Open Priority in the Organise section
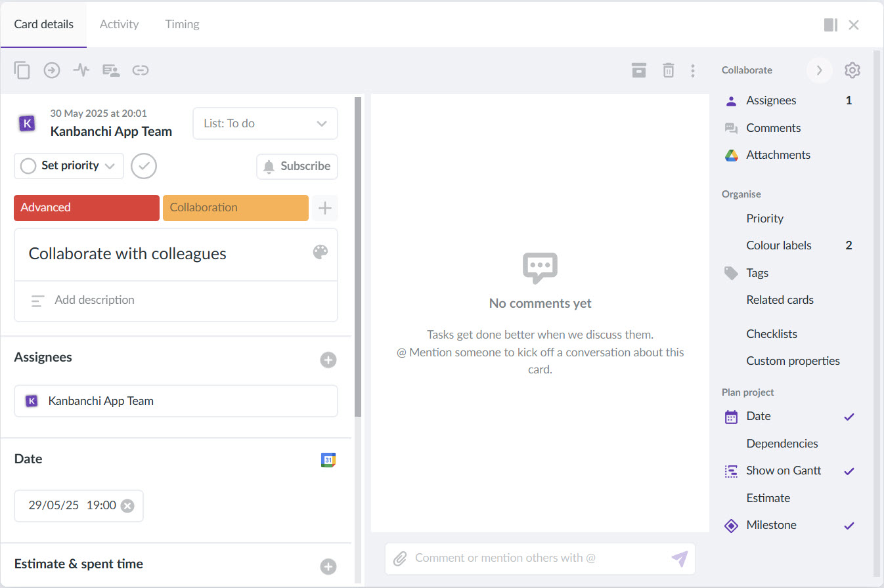Viewport: 884px width, 588px height. [x=764, y=219]
